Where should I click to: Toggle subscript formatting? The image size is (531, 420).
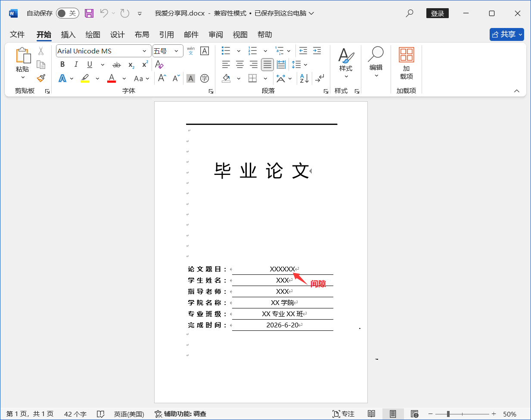click(131, 65)
